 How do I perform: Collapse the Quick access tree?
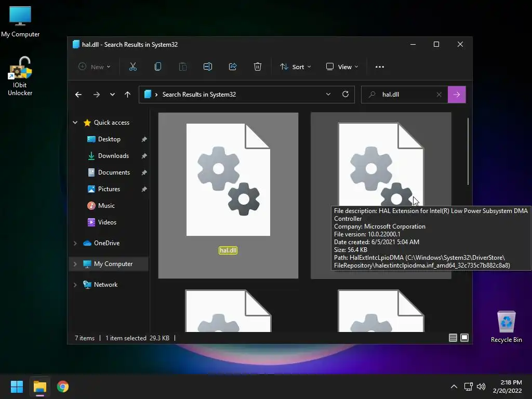[75, 123]
